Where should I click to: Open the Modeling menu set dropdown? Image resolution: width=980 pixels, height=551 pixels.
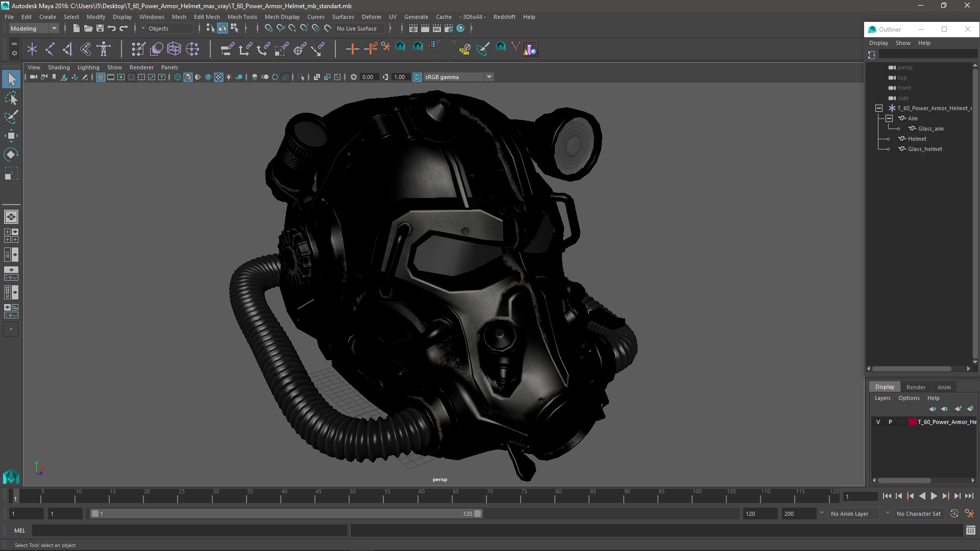coord(34,29)
